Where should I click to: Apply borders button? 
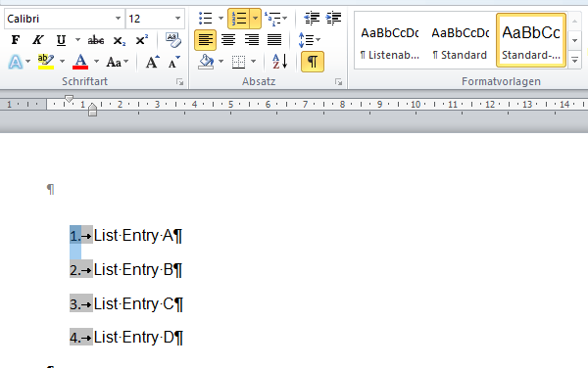(238, 62)
